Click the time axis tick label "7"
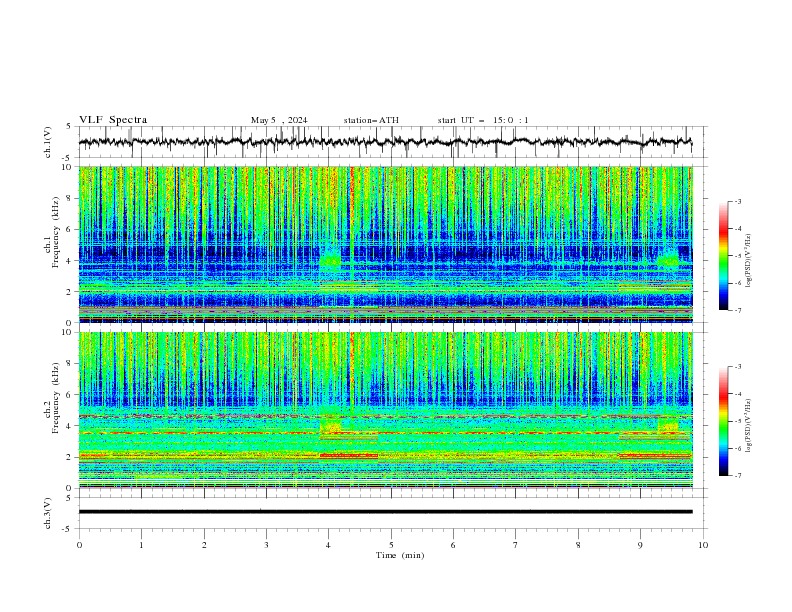Viewport: 792px width, 612px height. (516, 545)
